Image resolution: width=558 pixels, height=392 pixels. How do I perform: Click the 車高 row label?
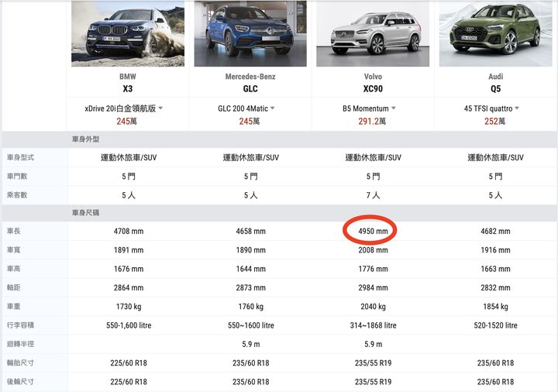pos(13,269)
